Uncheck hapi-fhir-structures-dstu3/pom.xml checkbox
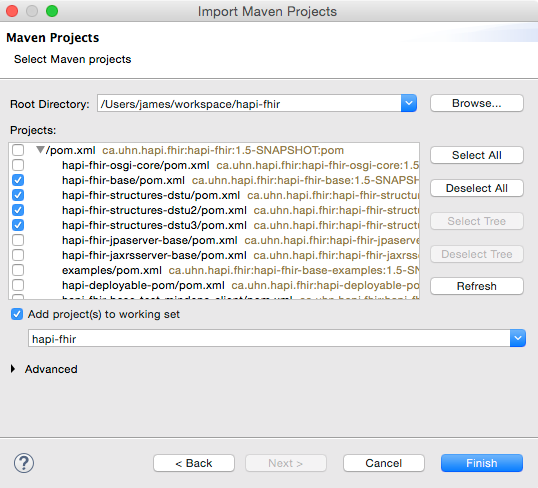 tap(18, 225)
